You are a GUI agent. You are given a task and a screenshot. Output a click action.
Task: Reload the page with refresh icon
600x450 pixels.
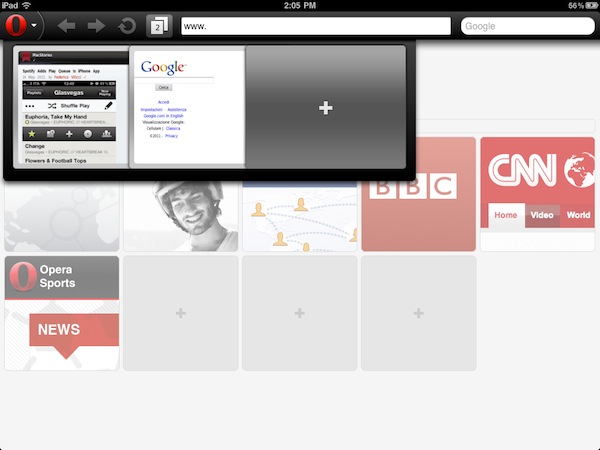(127, 26)
